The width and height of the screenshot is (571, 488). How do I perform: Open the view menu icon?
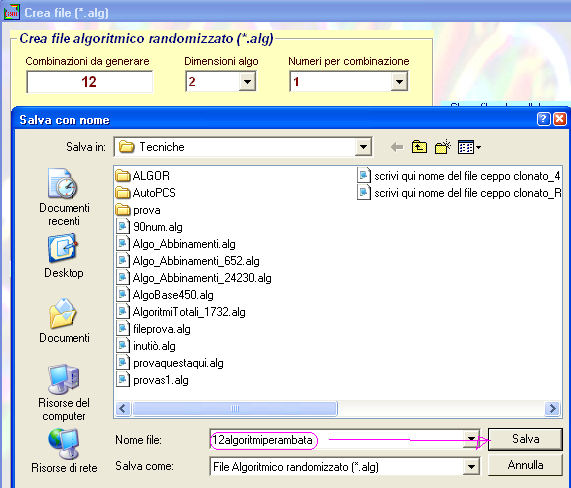tap(469, 147)
